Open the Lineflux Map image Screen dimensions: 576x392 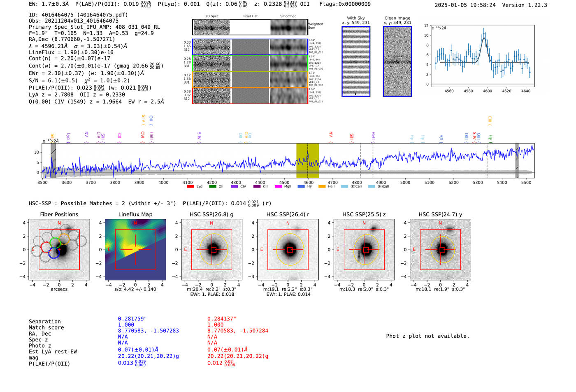coord(135,250)
